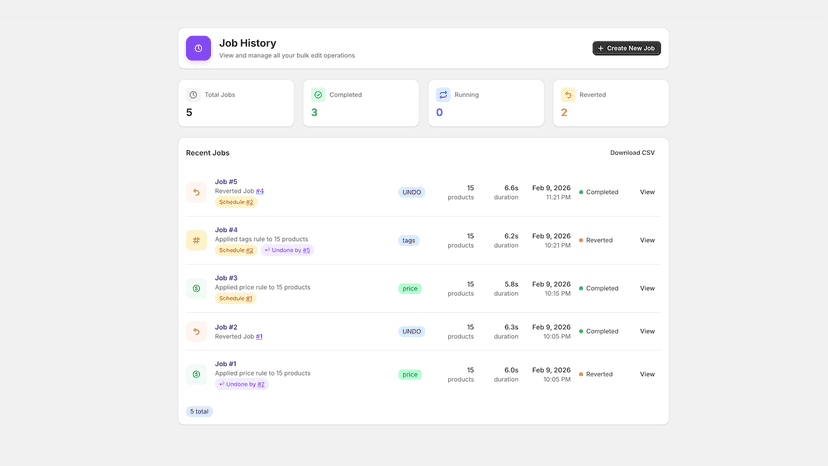Click the Total Jobs clock icon
This screenshot has width=828, height=466.
[193, 95]
